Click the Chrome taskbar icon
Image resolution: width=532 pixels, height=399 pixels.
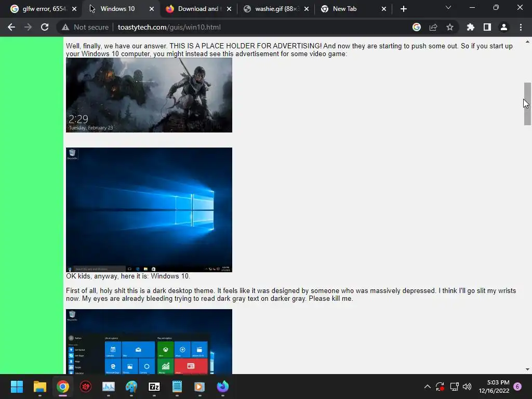[x=63, y=387]
